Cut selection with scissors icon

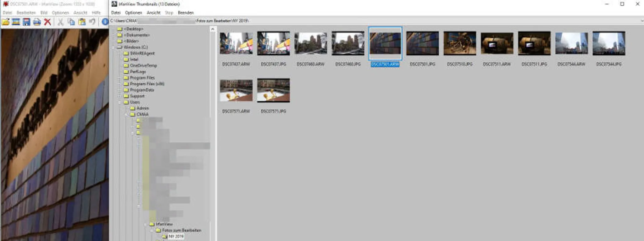coord(61,22)
